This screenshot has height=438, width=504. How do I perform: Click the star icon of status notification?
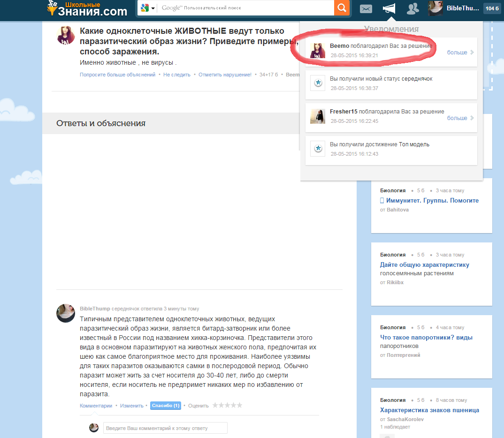[318, 83]
